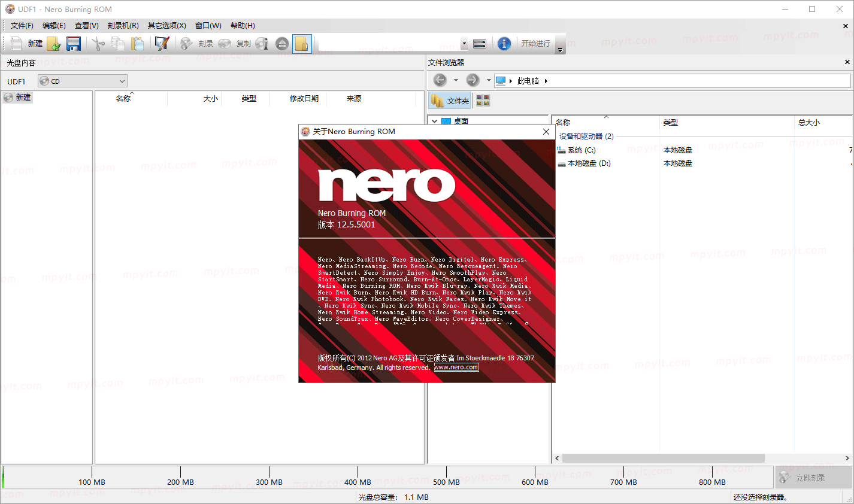The image size is (854, 504).
Task: Click the 开始进行 toolbar button
Action: [535, 43]
